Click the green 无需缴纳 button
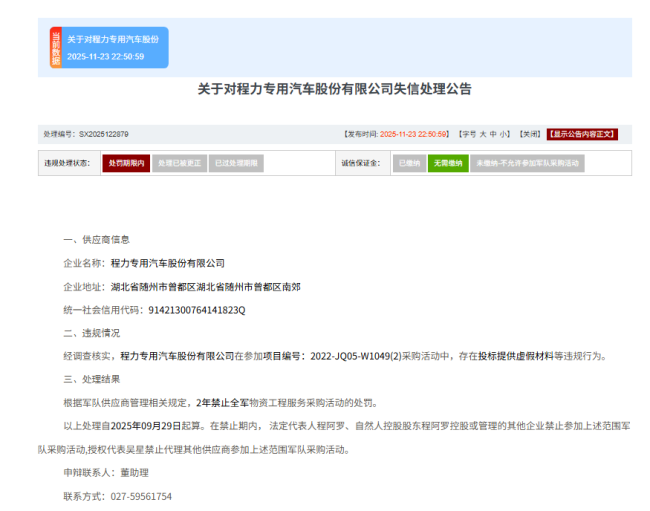 447,163
